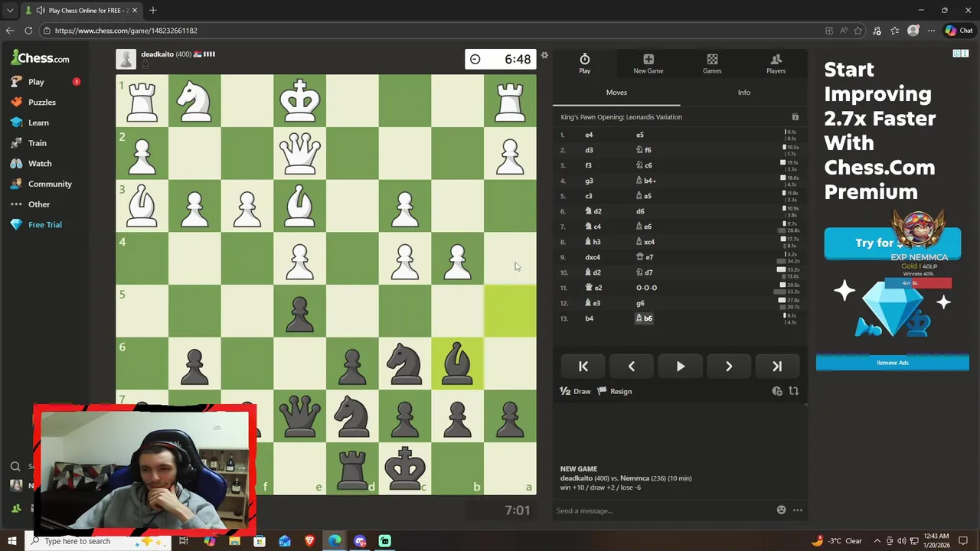This screenshot has width=980, height=551.
Task: Open deadkaito's profile name above the board
Action: (x=157, y=54)
